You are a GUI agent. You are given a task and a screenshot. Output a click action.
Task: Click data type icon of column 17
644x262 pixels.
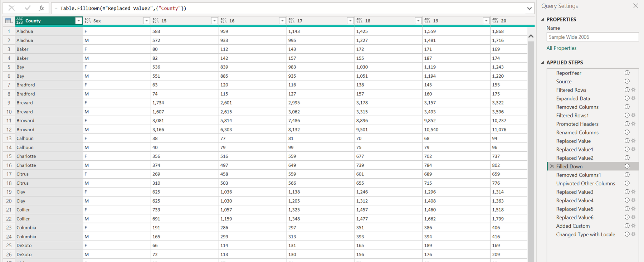click(292, 21)
